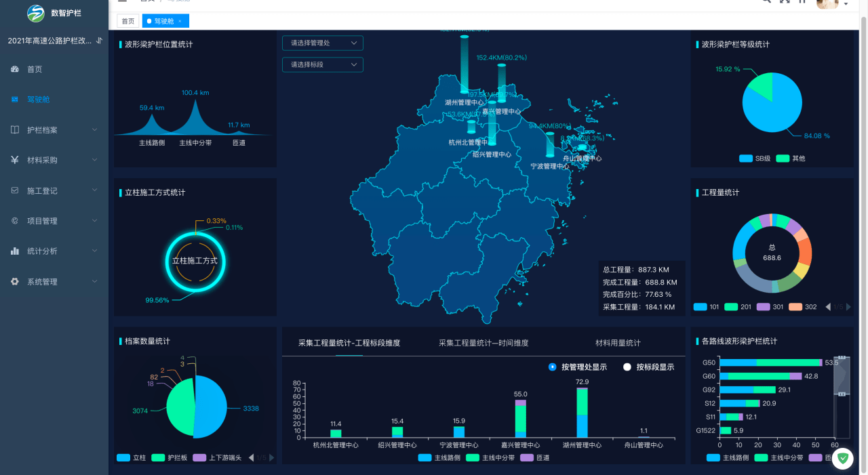The height and width of the screenshot is (475, 868).
Task: Click the 护栏档案 book icon
Action: (15, 129)
